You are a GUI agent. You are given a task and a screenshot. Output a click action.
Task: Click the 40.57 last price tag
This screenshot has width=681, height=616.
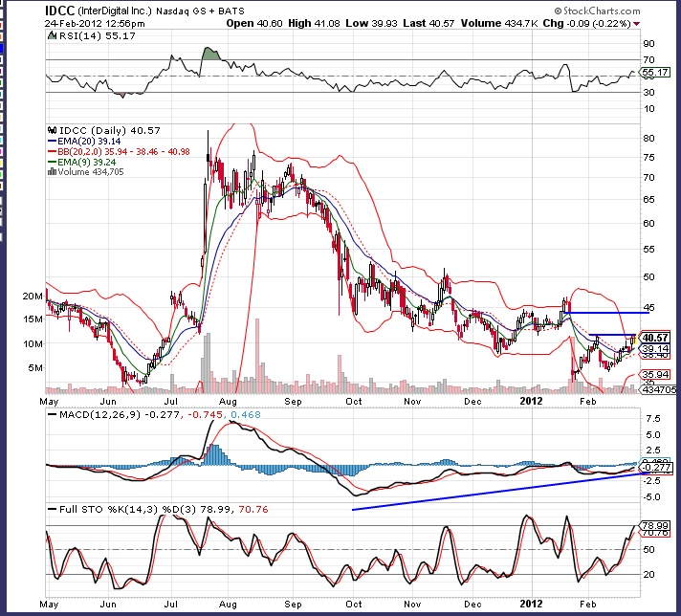pyautogui.click(x=655, y=338)
